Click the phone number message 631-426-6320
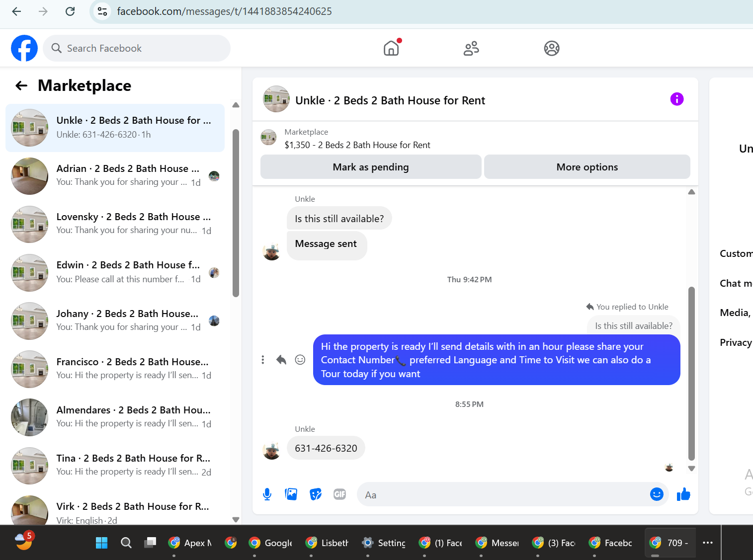Viewport: 753px width, 560px height. pyautogui.click(x=326, y=448)
